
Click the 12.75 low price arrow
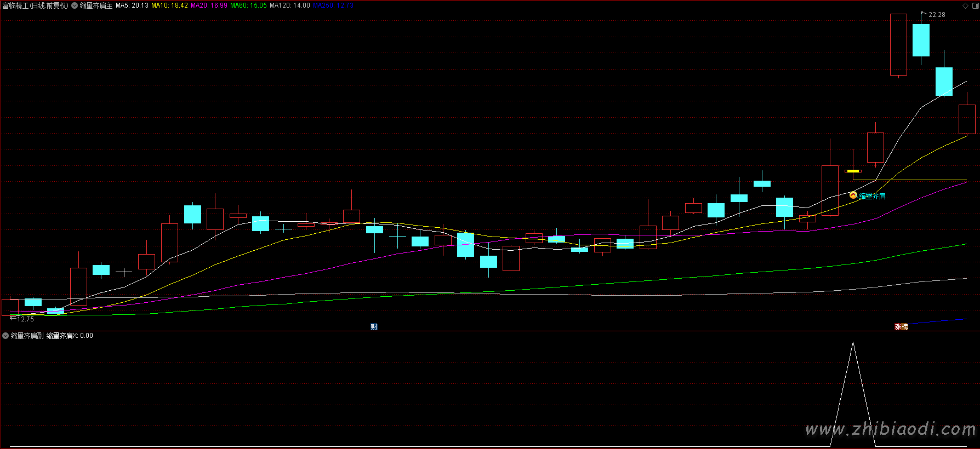[x=22, y=319]
